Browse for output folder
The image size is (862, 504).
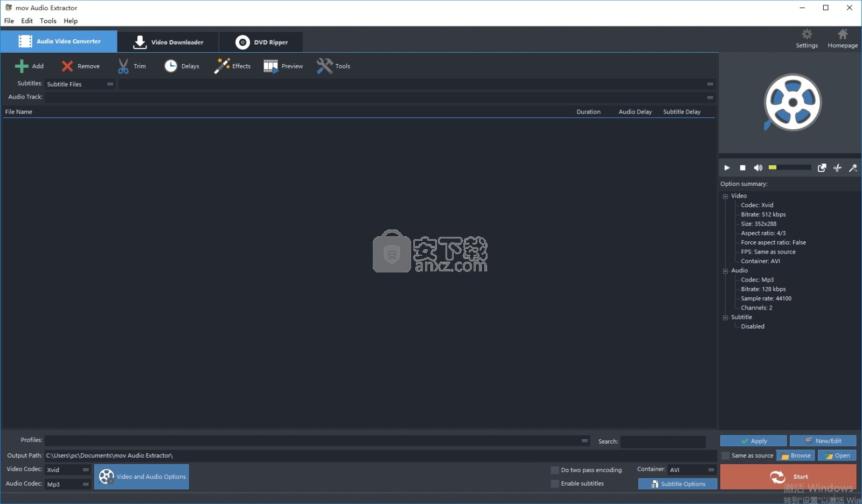(795, 456)
